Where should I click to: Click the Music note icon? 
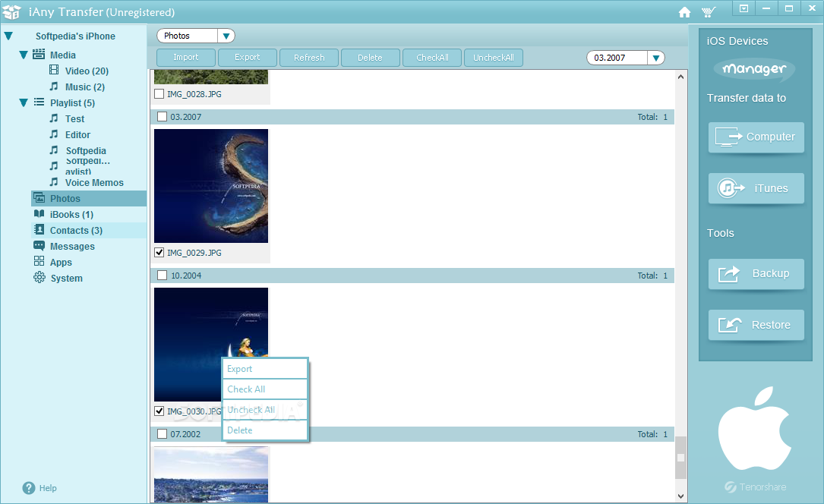(x=54, y=86)
